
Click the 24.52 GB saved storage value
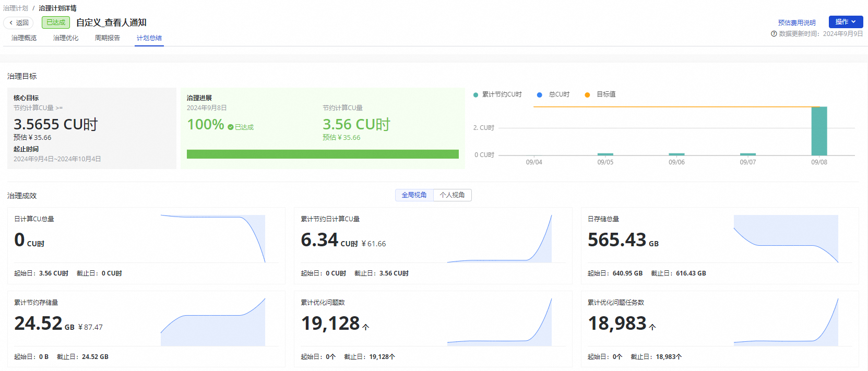click(44, 324)
